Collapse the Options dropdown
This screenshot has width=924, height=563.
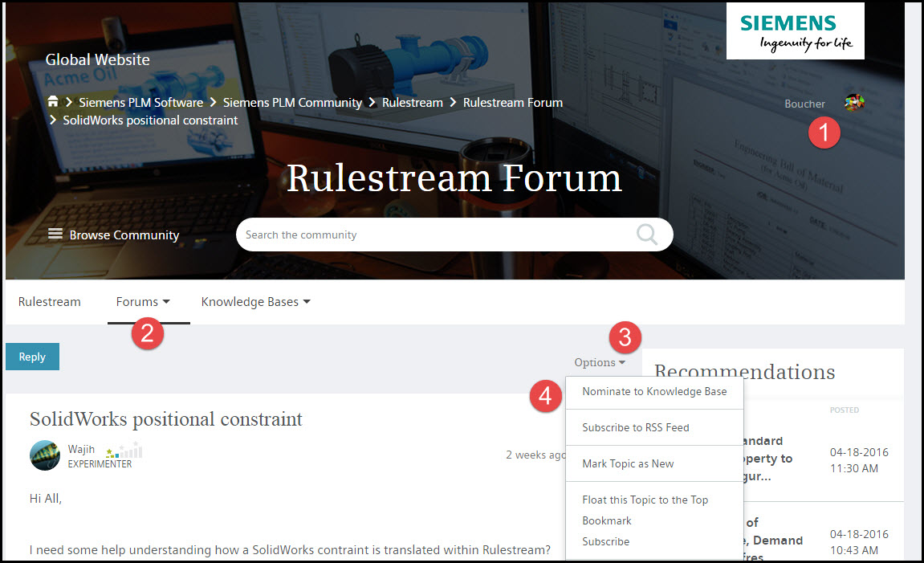(600, 362)
